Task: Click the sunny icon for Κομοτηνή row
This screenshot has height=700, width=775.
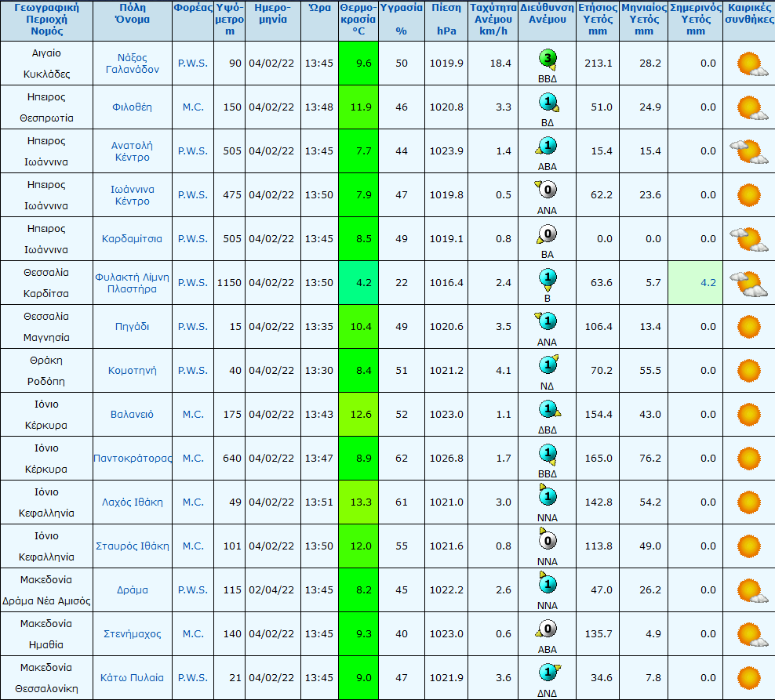Action: pyautogui.click(x=749, y=371)
